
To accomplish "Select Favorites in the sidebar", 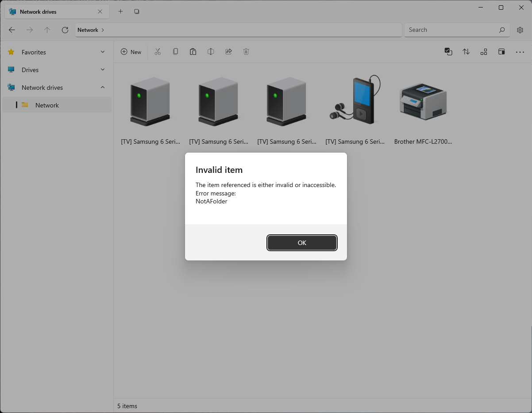I will 57,52.
